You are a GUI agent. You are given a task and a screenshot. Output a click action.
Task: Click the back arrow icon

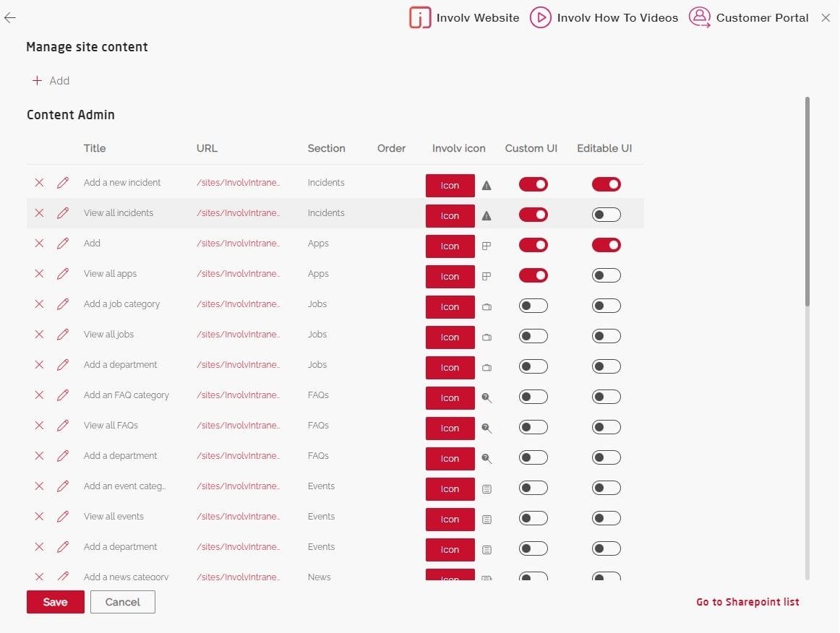pyautogui.click(x=10, y=18)
